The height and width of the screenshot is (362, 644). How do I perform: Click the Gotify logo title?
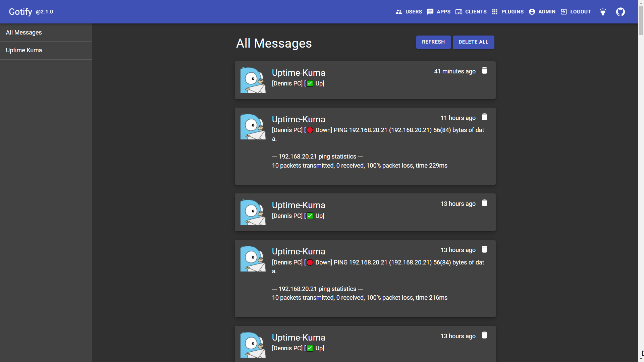20,12
